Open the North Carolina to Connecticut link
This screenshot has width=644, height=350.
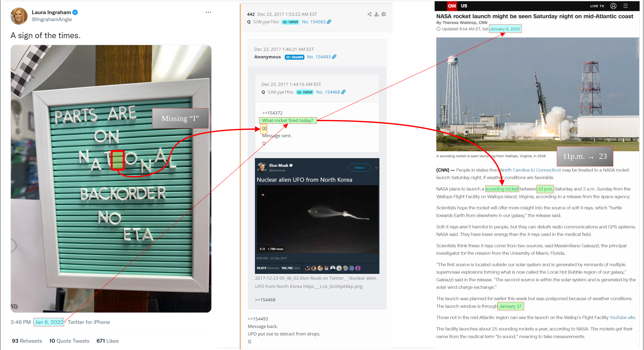[530, 170]
